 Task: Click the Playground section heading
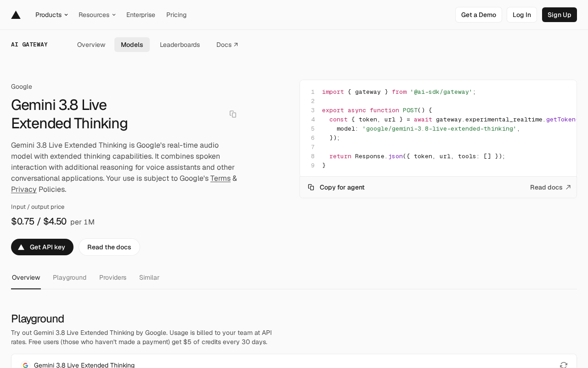click(38, 318)
